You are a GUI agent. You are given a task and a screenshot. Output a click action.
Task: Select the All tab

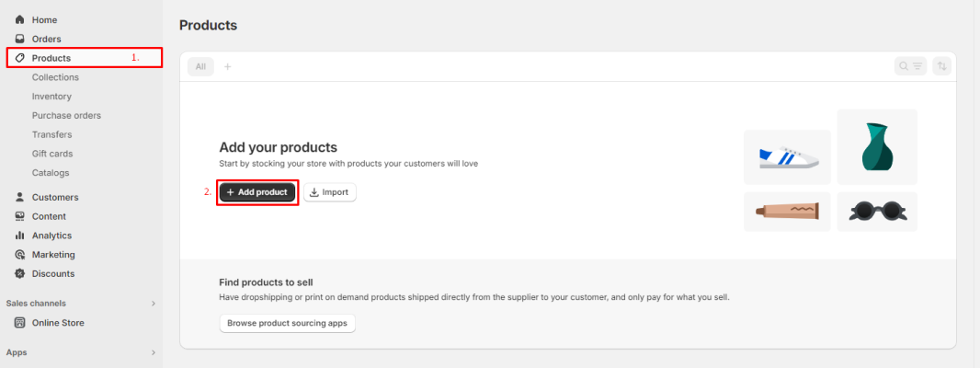[200, 66]
